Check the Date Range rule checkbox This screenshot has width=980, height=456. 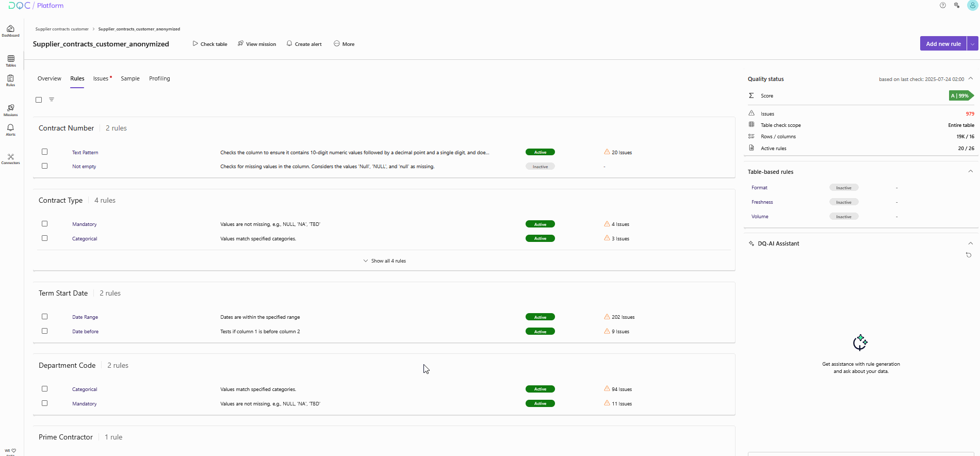click(45, 317)
